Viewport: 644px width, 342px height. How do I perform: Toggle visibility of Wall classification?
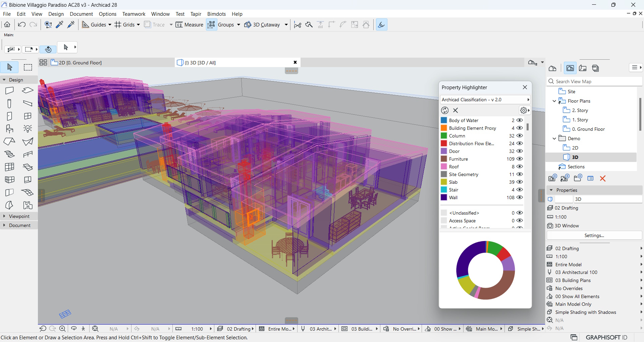[520, 197]
